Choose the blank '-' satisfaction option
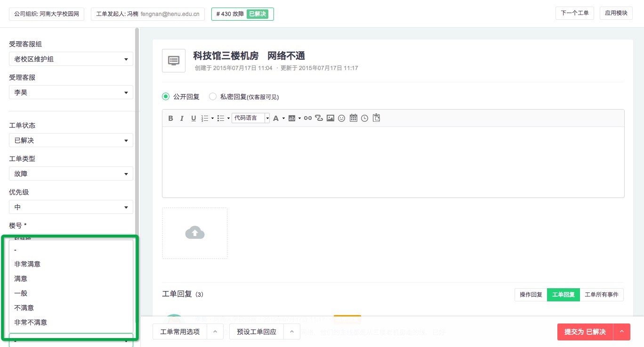 click(71, 249)
